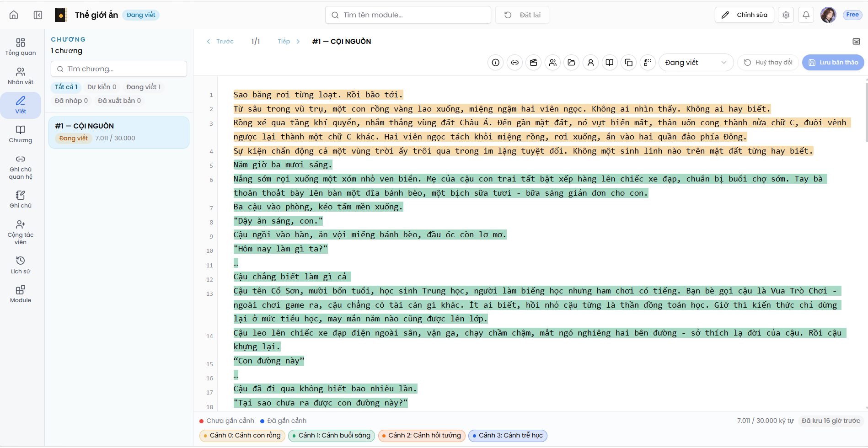Go to Tổng quan in sidebar
The height and width of the screenshot is (448, 868).
click(x=21, y=47)
